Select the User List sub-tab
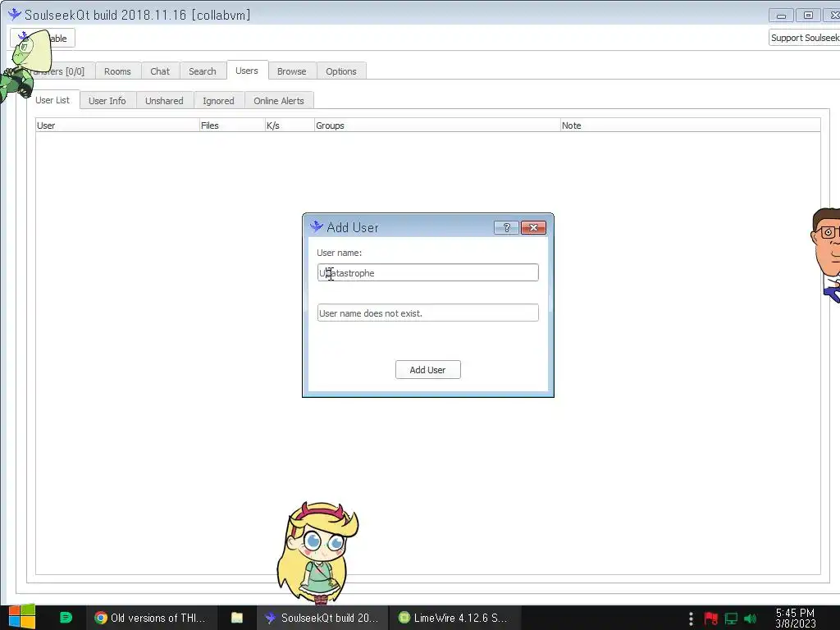The height and width of the screenshot is (630, 840). tap(52, 100)
